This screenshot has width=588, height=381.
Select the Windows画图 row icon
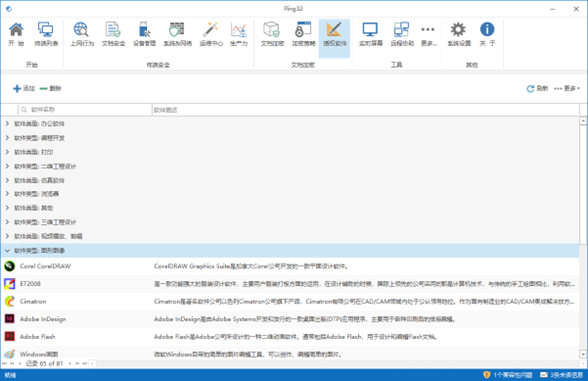9,354
